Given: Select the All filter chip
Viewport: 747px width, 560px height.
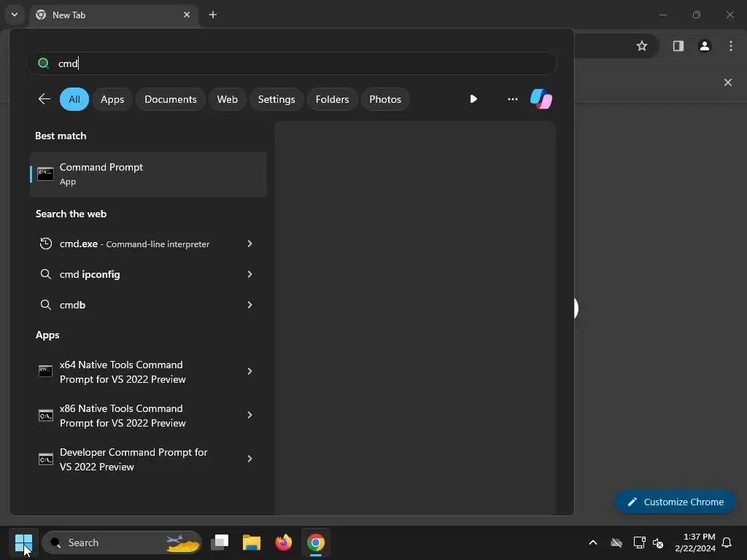Looking at the screenshot, I should pyautogui.click(x=74, y=99).
